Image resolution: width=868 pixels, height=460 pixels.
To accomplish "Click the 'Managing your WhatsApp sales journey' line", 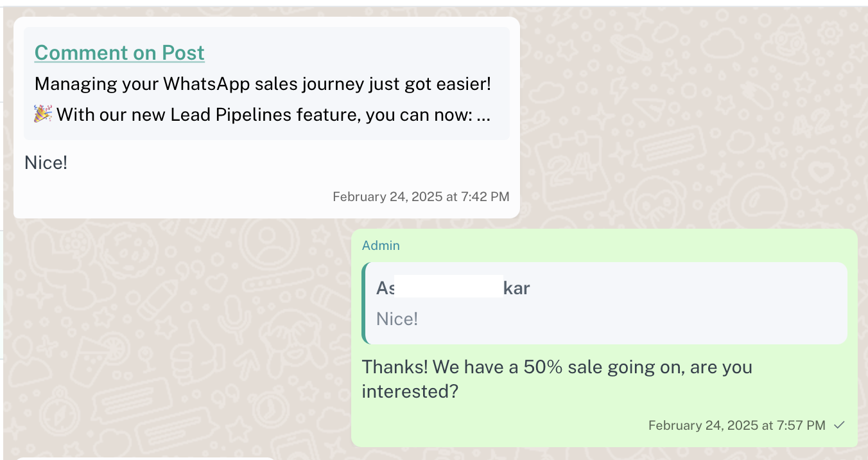I will (262, 84).
